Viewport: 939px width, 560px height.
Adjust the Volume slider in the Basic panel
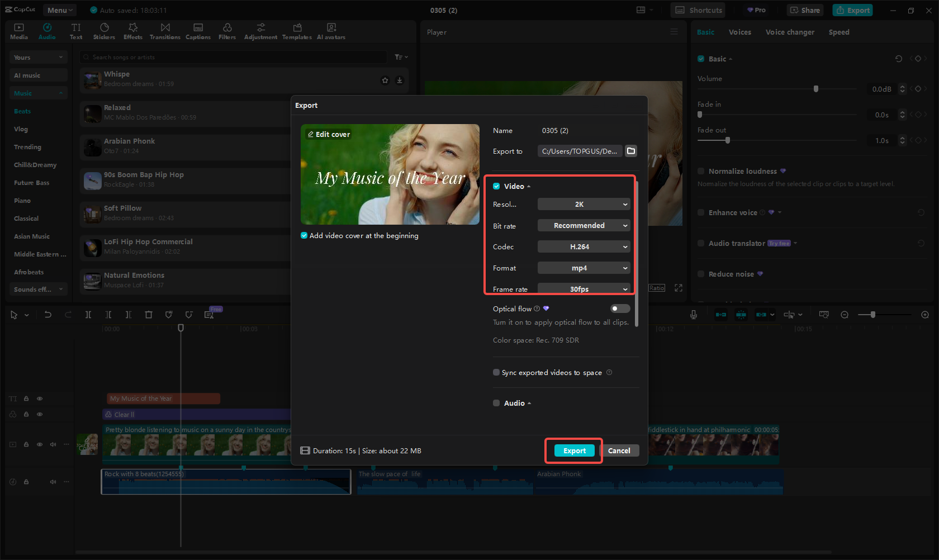point(815,88)
